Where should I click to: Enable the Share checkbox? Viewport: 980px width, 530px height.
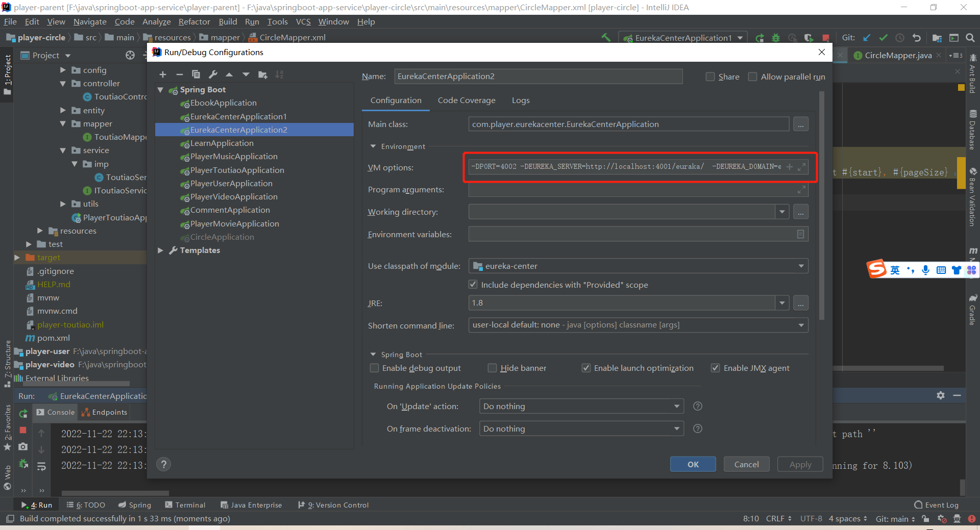(x=710, y=77)
